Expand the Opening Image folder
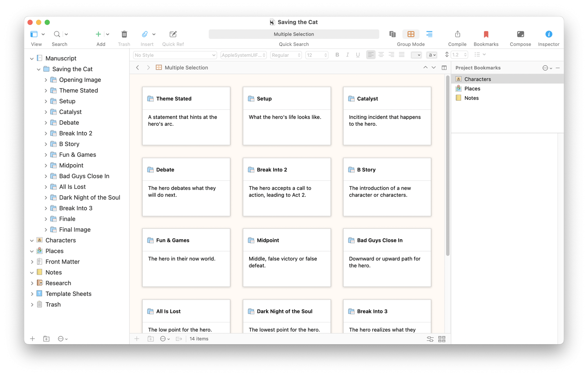 click(46, 80)
